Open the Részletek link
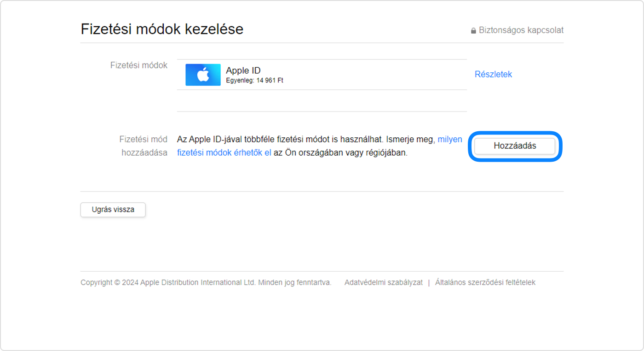This screenshot has width=644, height=351. point(493,74)
